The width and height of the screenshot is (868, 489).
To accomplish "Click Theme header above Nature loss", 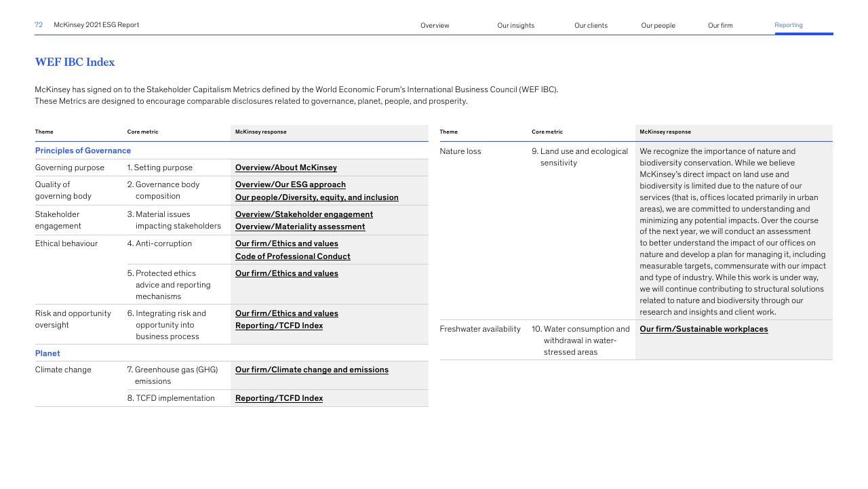I will pyautogui.click(x=448, y=132).
